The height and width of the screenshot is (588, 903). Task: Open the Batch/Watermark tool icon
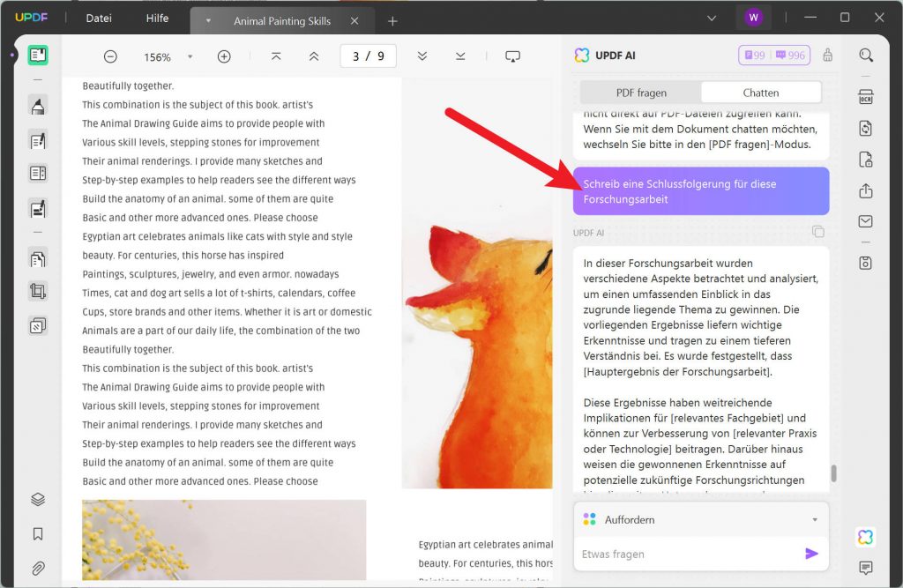pyautogui.click(x=38, y=326)
